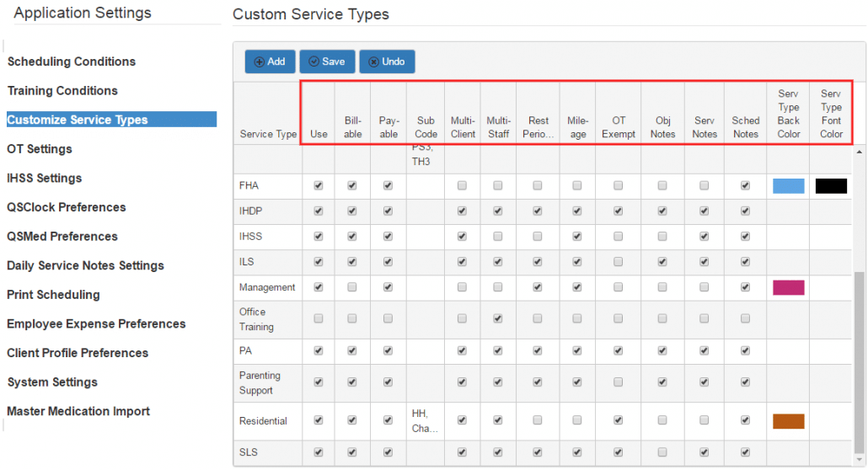The height and width of the screenshot is (470, 868).
Task: Open Training Conditions settings
Action: 62,91
